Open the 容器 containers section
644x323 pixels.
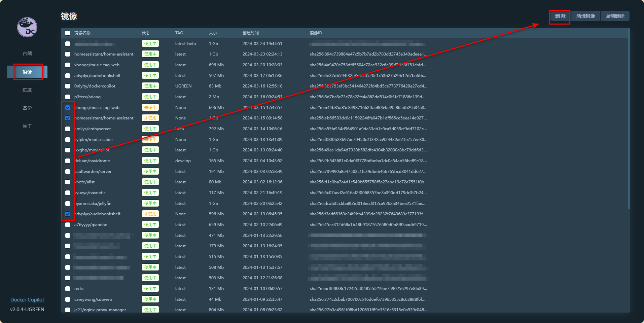[x=27, y=53]
